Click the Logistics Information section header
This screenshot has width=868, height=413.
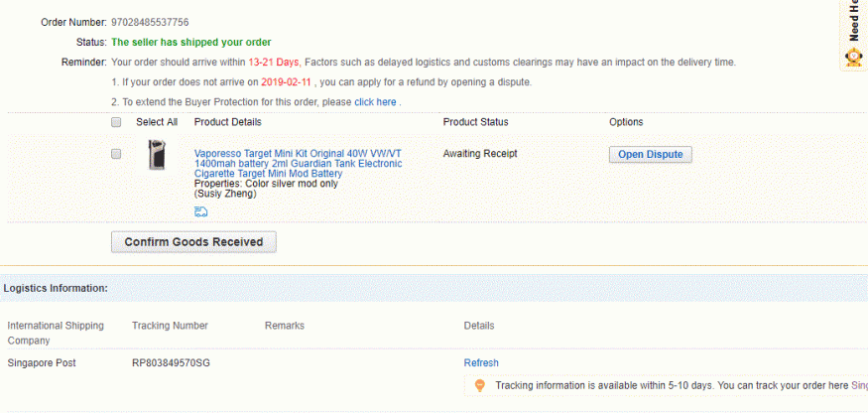(x=56, y=288)
